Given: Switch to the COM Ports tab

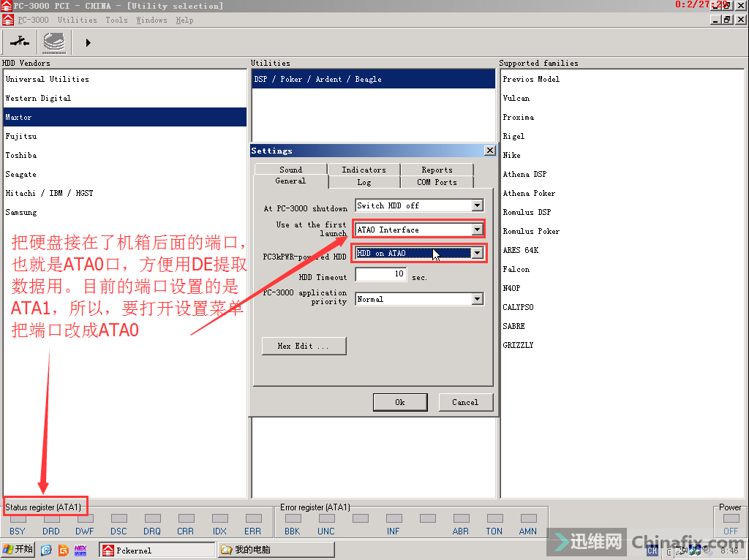Looking at the screenshot, I should pos(437,182).
